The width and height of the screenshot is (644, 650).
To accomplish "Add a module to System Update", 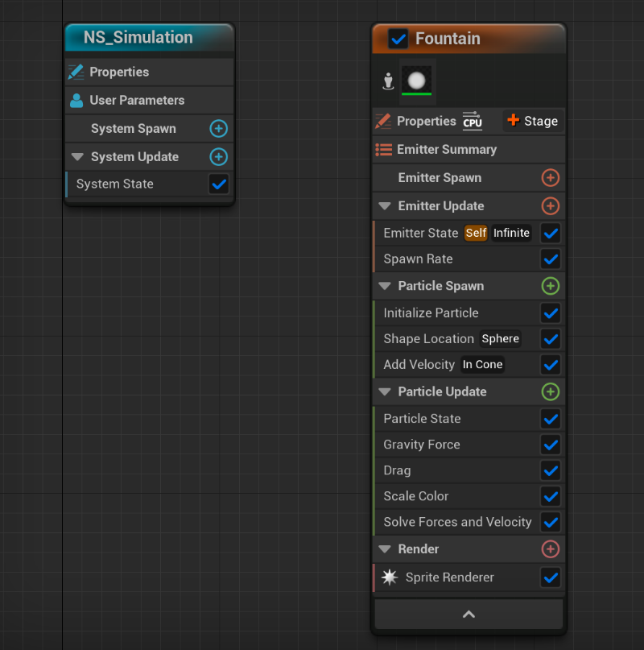I will [218, 157].
